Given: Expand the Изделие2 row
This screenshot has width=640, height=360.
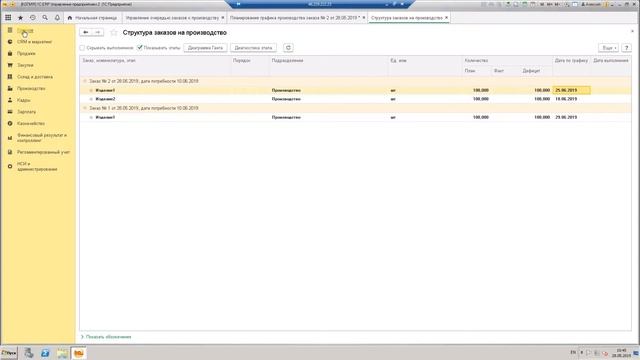Looking at the screenshot, I should click(91, 99).
